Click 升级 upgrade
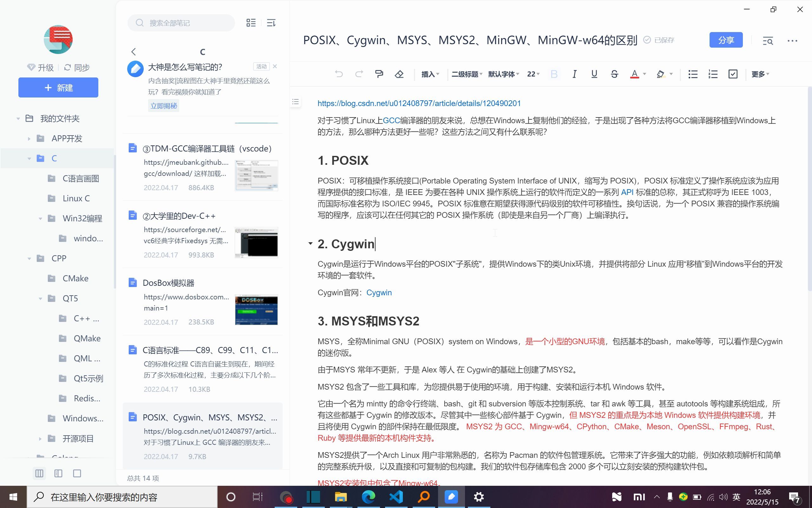Screen dimensions: 812x508 coord(41,68)
